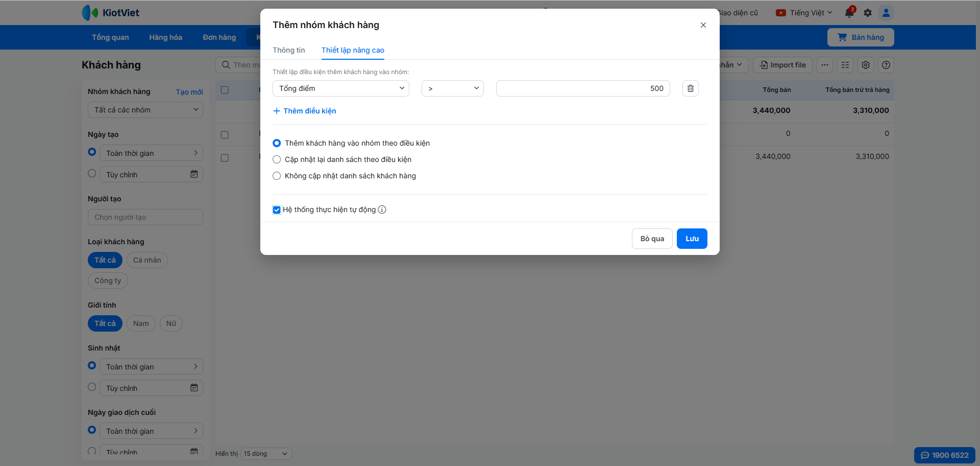This screenshot has height=466, width=980.
Task: Click the trash icon to delete condition
Action: click(x=690, y=88)
